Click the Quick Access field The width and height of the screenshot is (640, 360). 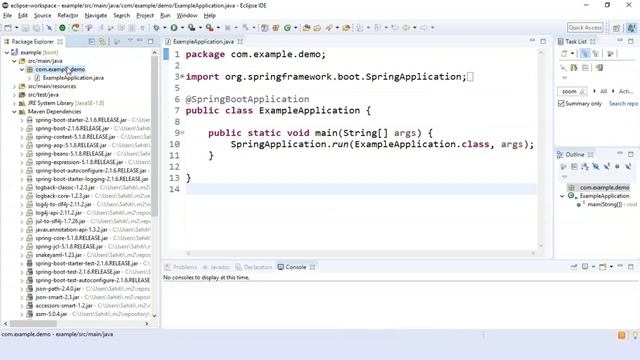585,27
